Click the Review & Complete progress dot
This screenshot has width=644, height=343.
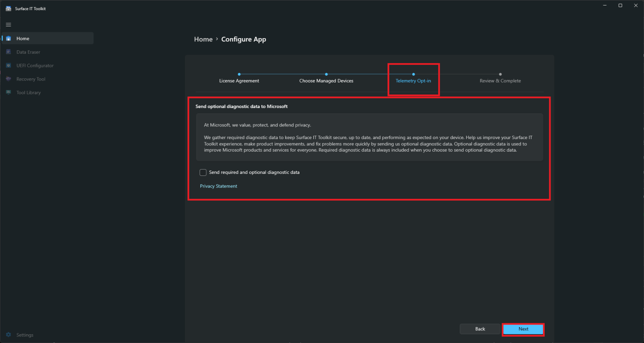[500, 73]
